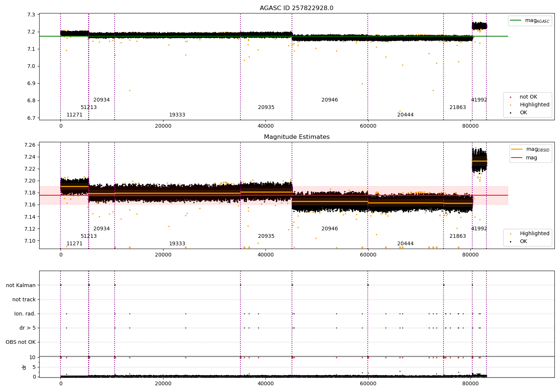
Task: Click the orange mag OBSID legend line
Action: click(517, 149)
